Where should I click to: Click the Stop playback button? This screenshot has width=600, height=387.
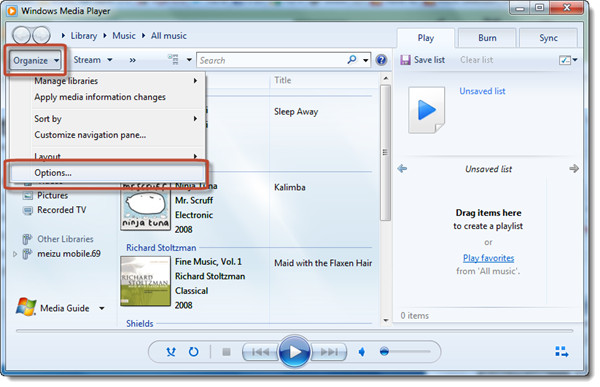pyautogui.click(x=226, y=352)
